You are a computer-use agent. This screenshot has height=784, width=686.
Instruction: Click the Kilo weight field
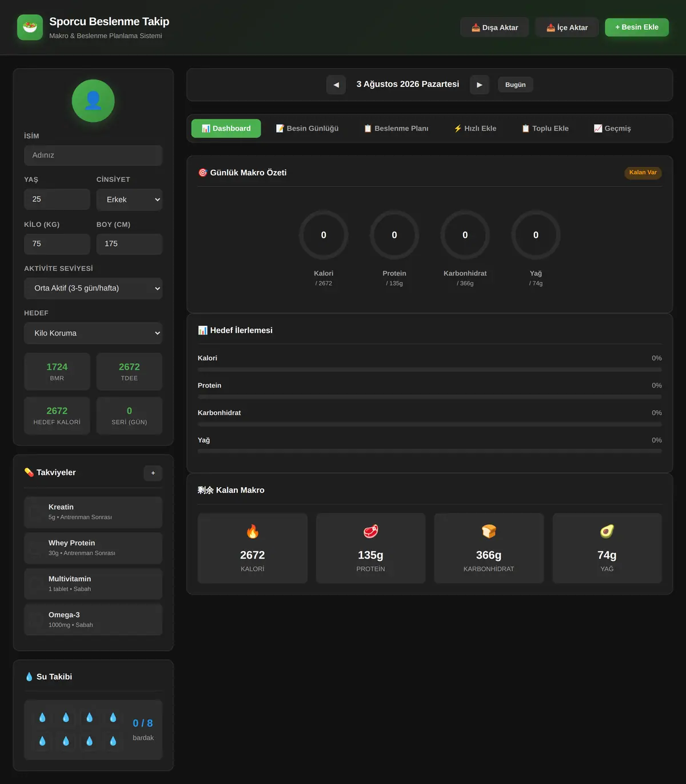click(57, 244)
